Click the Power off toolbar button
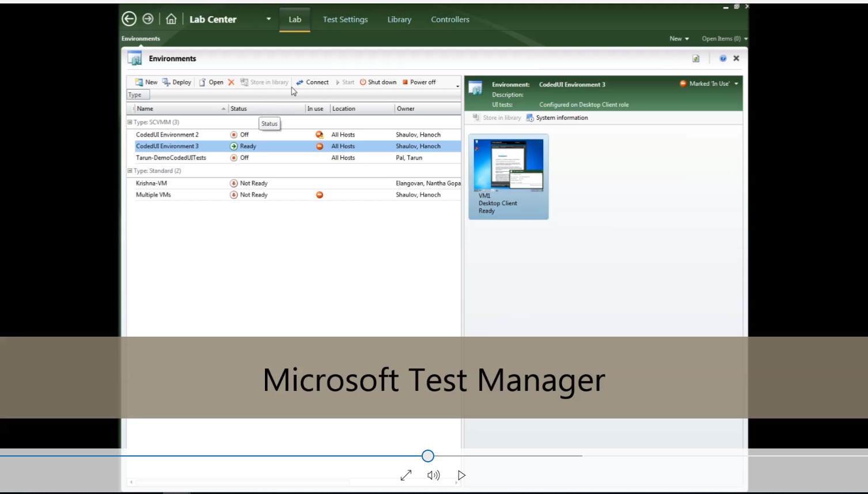Screen dimensions: 868x494 419,82
